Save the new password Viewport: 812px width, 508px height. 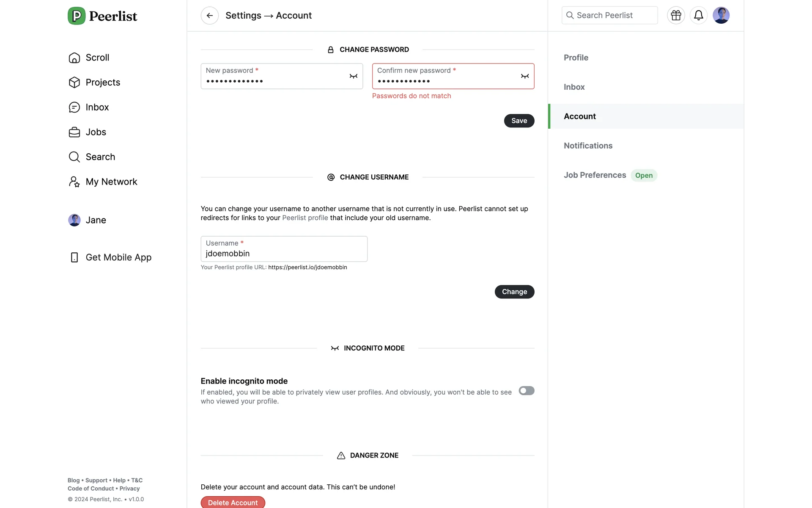519,121
